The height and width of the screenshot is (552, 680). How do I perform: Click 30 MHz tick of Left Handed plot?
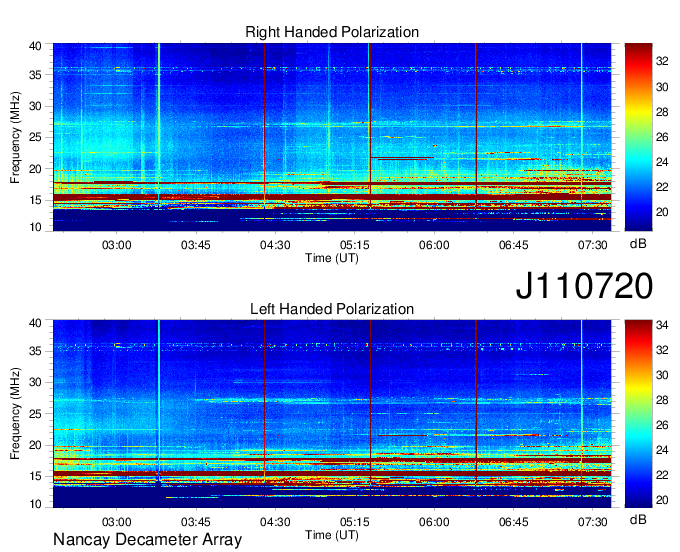35,382
